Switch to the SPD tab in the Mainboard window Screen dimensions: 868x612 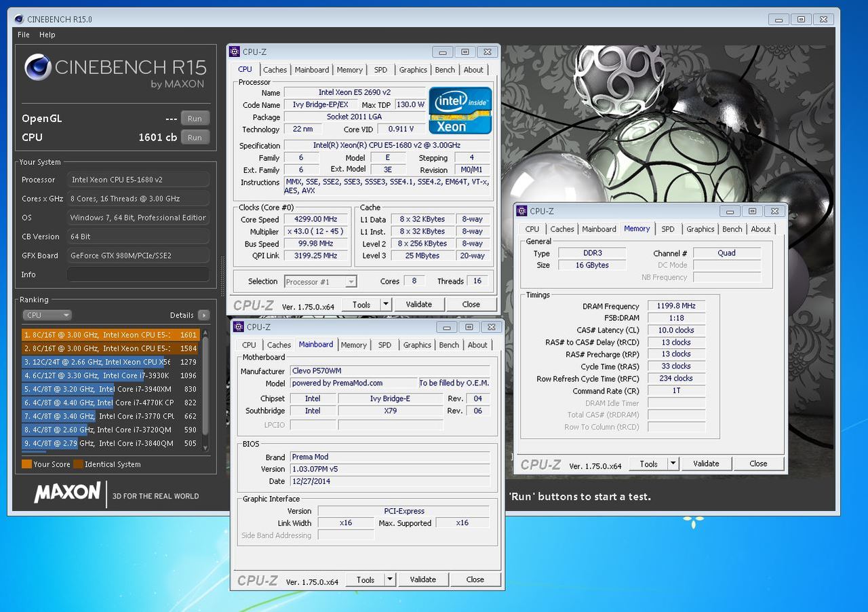pyautogui.click(x=384, y=345)
